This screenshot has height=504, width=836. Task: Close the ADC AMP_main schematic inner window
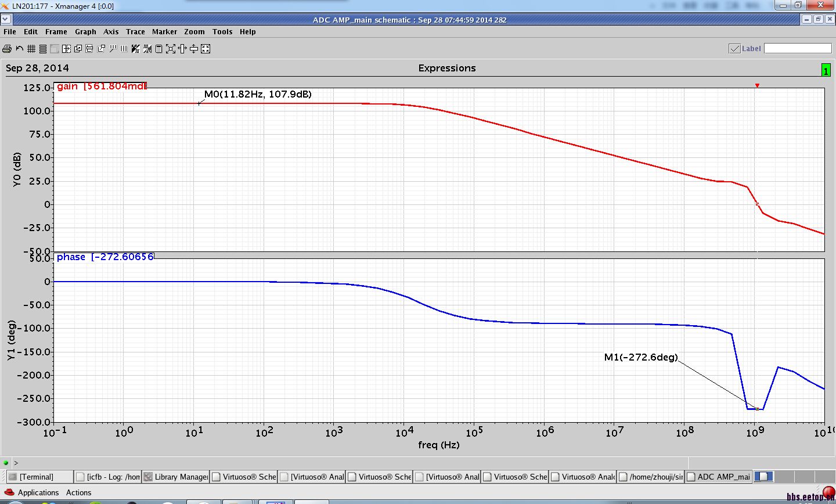(829, 20)
